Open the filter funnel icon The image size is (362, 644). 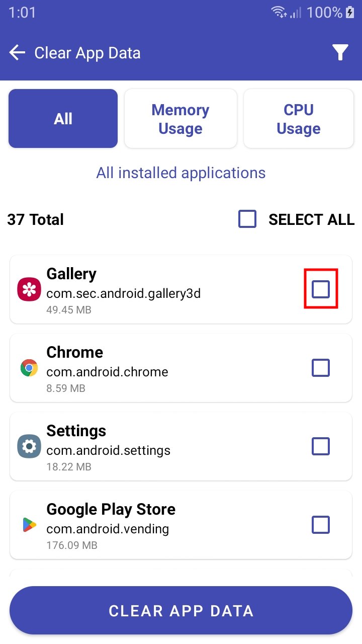pyautogui.click(x=340, y=52)
